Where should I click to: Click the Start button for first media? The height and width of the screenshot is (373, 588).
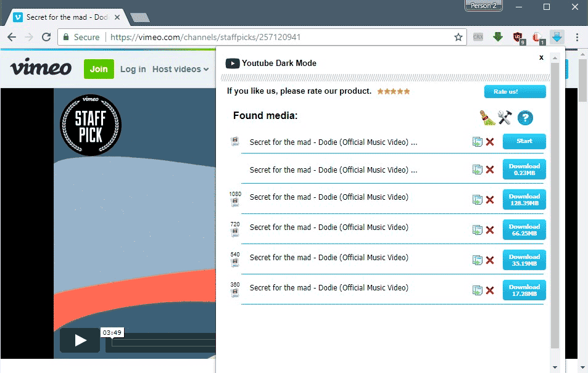tap(524, 141)
